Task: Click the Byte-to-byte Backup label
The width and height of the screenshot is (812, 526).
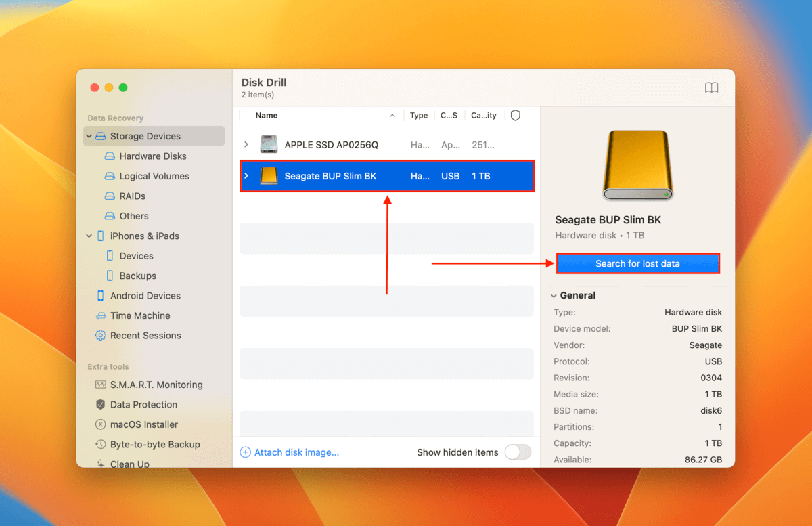Action: [x=155, y=445]
